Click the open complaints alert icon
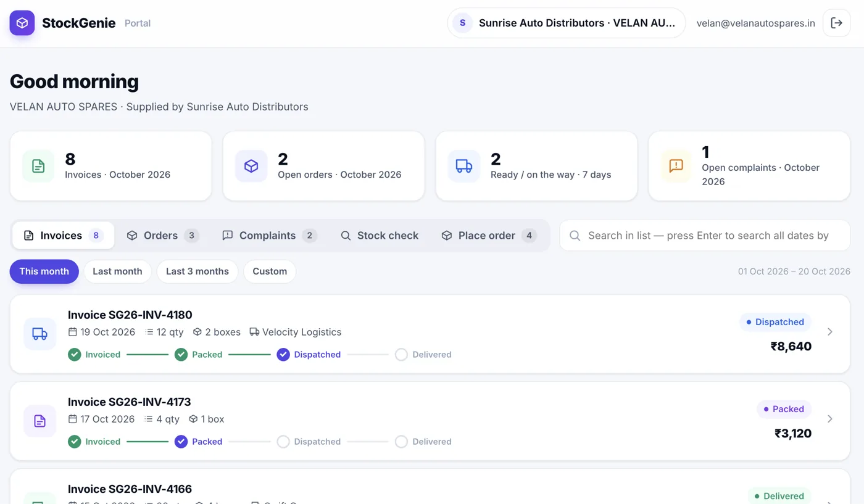Viewport: 864px width, 504px height. coord(676,166)
